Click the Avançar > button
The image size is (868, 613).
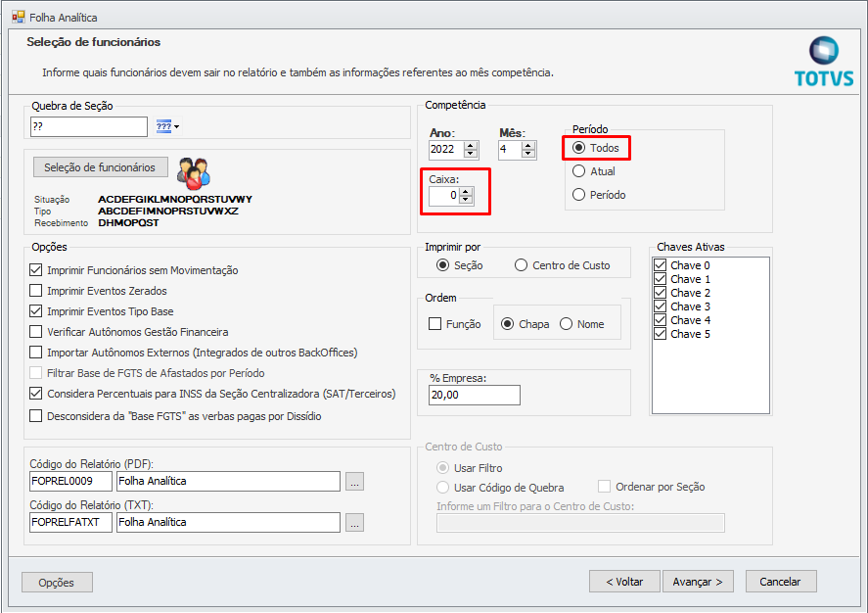pyautogui.click(x=698, y=582)
